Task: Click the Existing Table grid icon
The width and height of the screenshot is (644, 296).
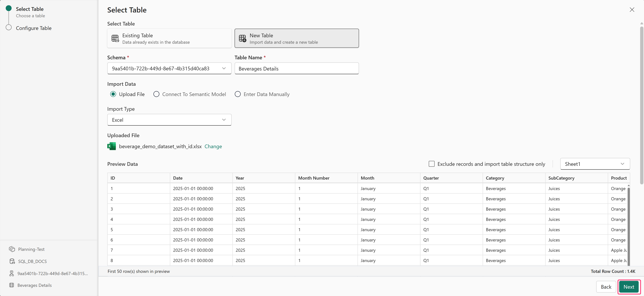Action: (115, 38)
